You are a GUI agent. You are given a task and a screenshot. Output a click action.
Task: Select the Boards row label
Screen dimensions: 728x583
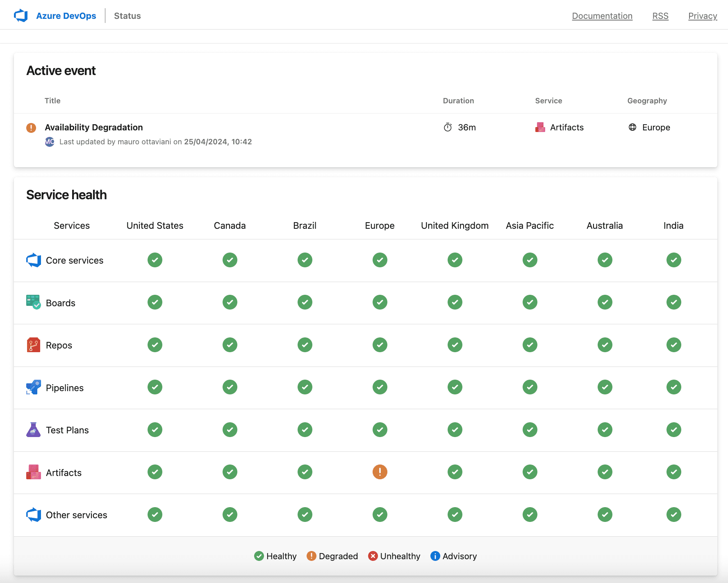pyautogui.click(x=61, y=303)
